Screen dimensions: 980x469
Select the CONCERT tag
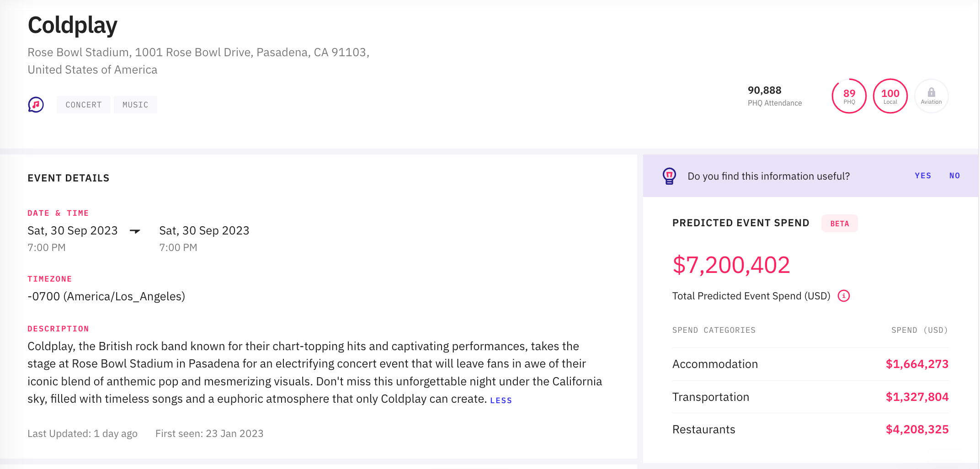point(84,105)
